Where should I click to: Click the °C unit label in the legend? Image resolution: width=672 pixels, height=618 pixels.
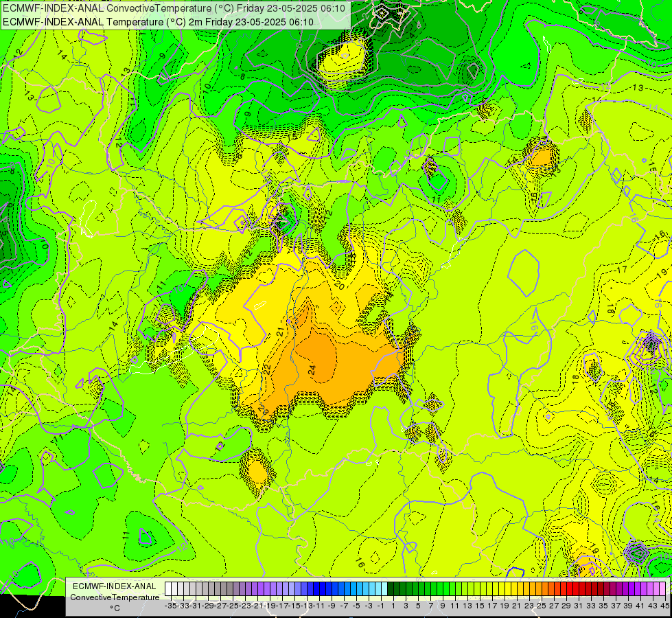coord(115,608)
